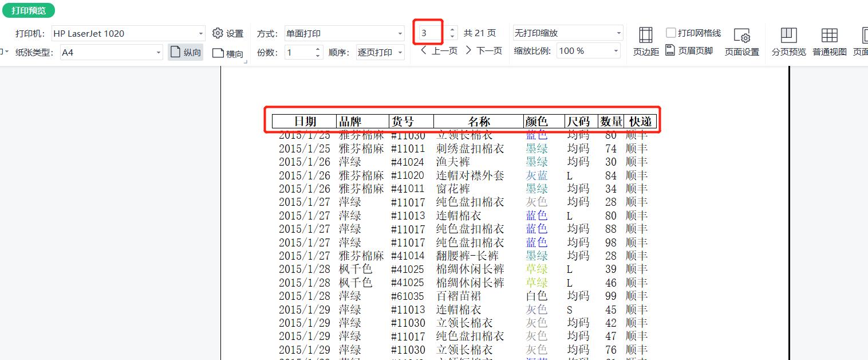
Task: Switch to 分页预览 page break preview
Action: [x=788, y=39]
